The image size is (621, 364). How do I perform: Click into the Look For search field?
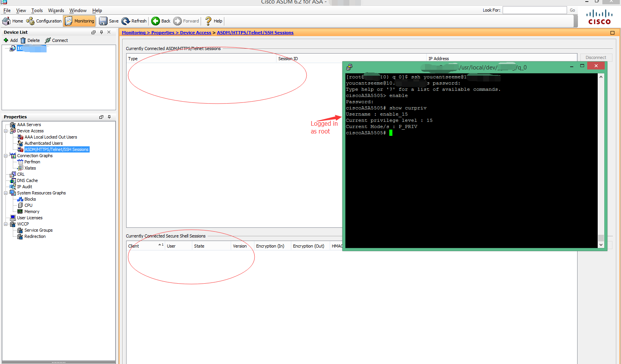pyautogui.click(x=534, y=10)
